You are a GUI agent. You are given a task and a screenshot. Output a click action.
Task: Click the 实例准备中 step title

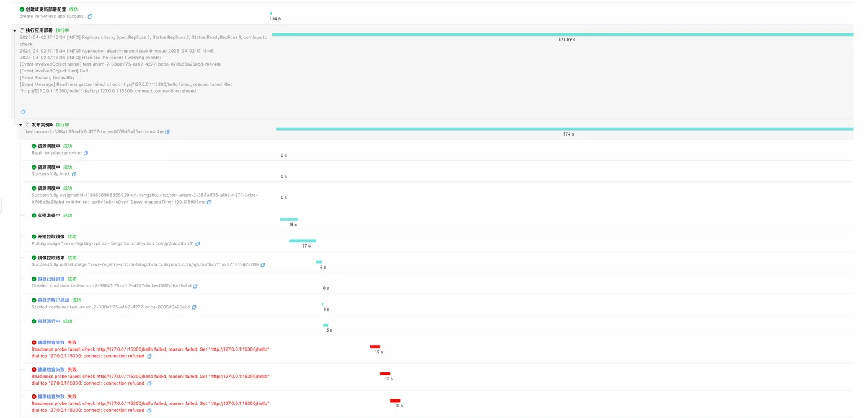tap(49, 216)
